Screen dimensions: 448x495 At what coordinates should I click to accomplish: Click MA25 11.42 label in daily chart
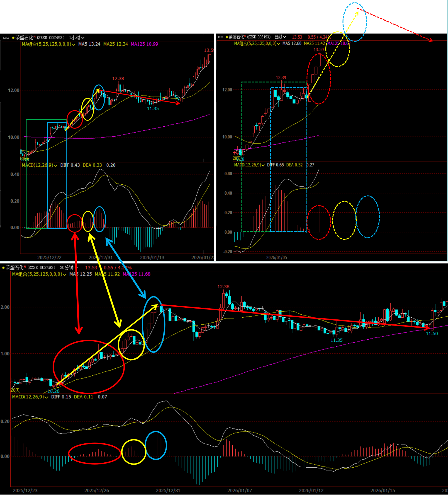(x=314, y=43)
